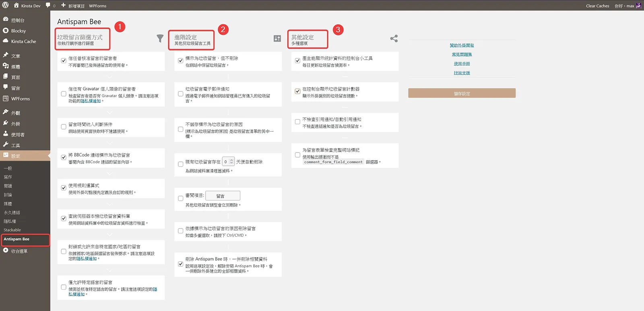
Task: Click the 媒體 media icon
Action: point(6,66)
